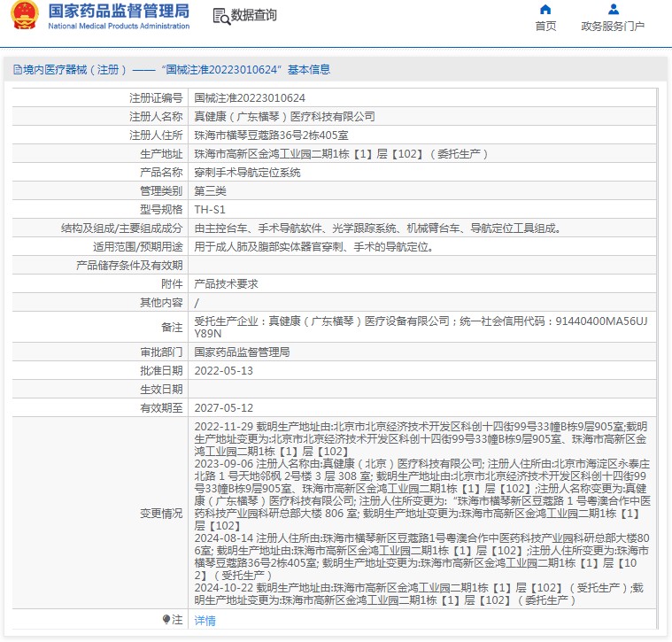Click the 政务服务门户 user icon
This screenshot has width=672, height=642.
point(613,9)
